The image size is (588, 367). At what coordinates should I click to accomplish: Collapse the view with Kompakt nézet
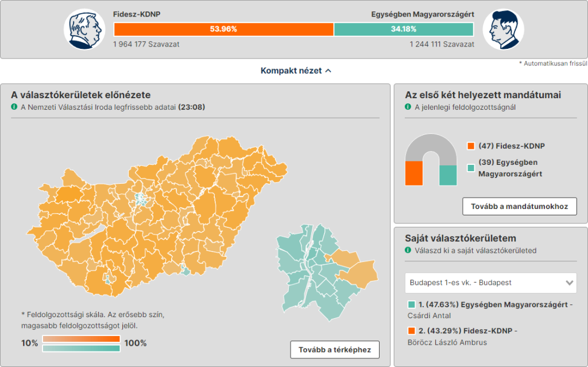pyautogui.click(x=296, y=71)
